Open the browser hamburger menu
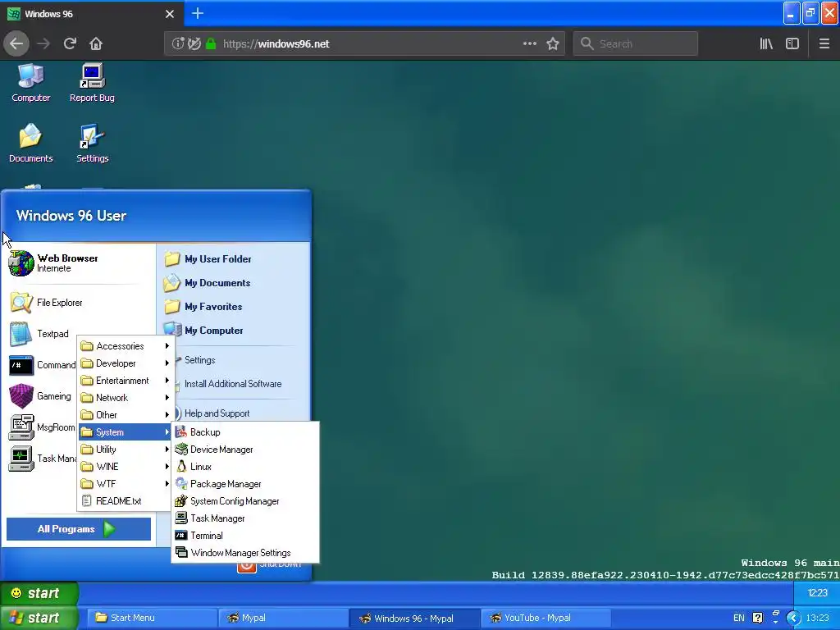Screen dimensions: 840x630 pos(824,44)
